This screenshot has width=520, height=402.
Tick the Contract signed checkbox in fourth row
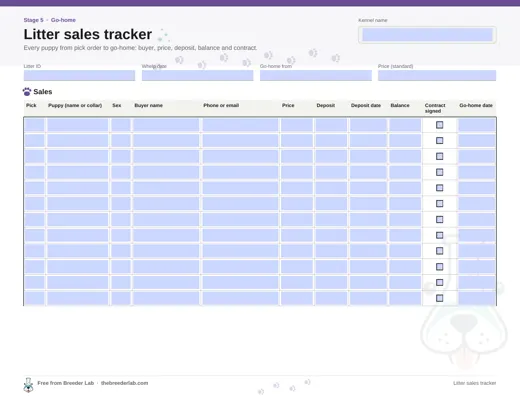(440, 172)
